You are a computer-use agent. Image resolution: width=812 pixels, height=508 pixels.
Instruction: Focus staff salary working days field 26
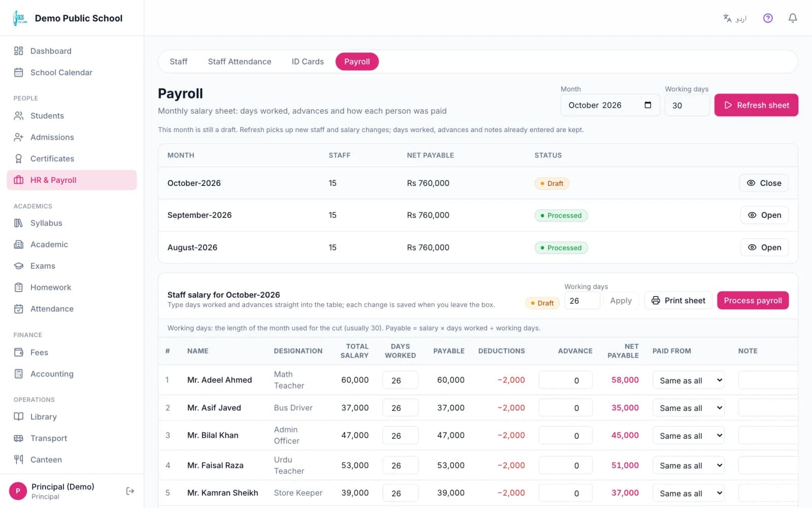(582, 300)
